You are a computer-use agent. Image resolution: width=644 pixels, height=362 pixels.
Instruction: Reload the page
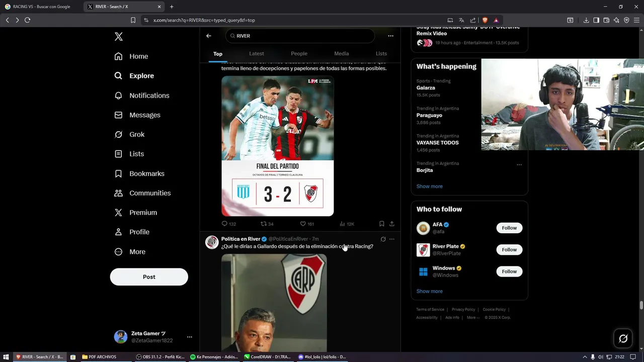(27, 20)
